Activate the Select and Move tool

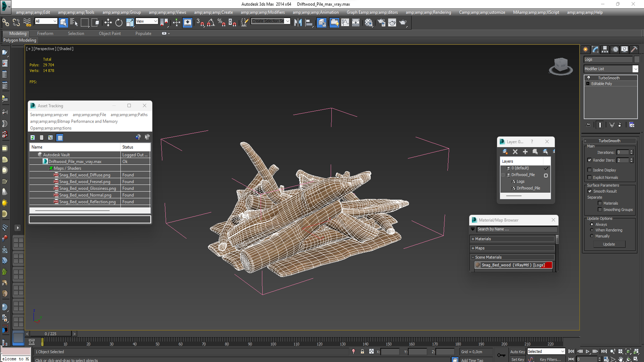(108, 22)
